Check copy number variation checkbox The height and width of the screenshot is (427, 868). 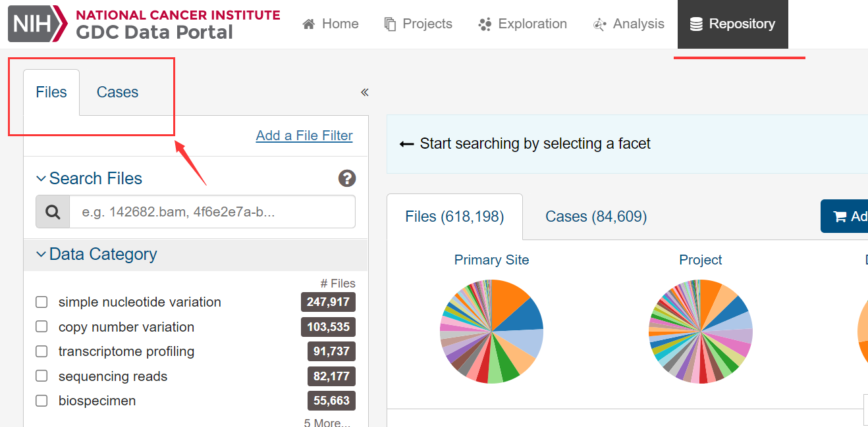[x=41, y=326]
